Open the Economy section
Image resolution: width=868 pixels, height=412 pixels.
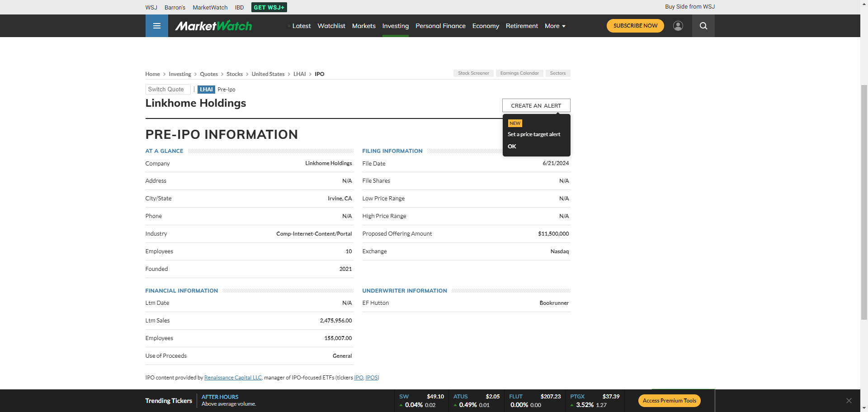[486, 26]
